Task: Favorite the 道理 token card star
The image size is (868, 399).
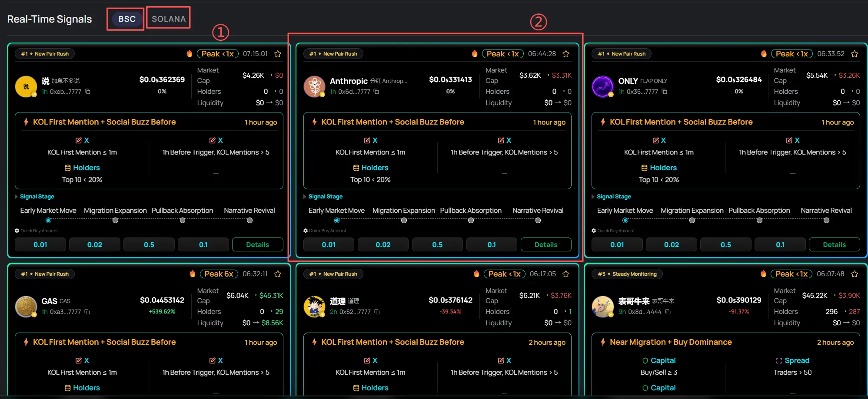Action: 566,274
